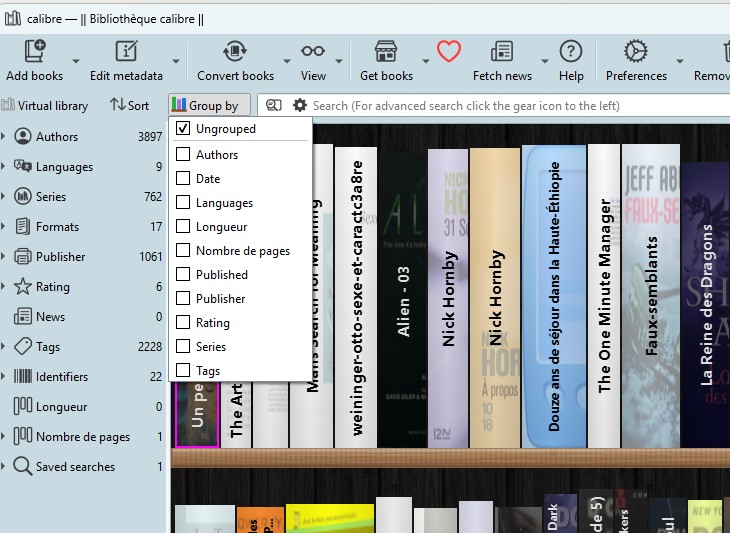Open Fetch news

pyautogui.click(x=502, y=52)
